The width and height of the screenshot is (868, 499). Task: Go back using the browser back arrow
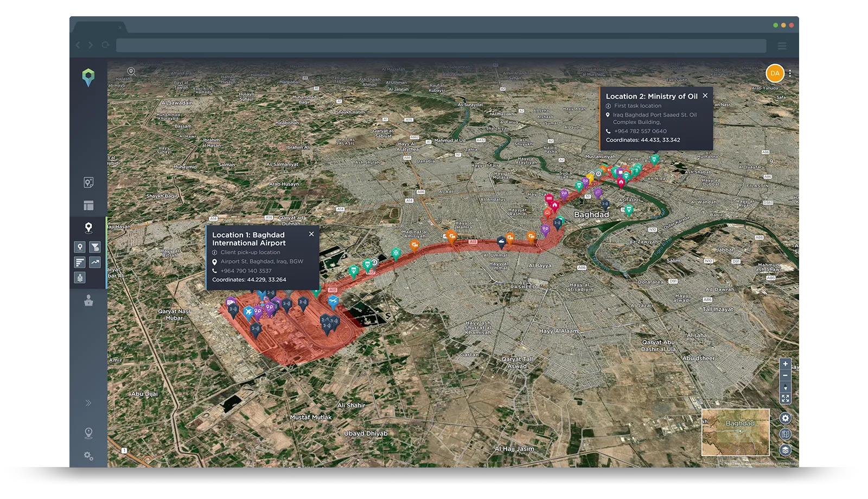point(78,45)
